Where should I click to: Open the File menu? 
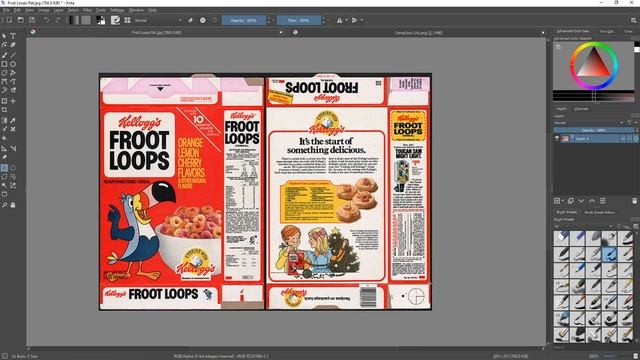tap(7, 10)
